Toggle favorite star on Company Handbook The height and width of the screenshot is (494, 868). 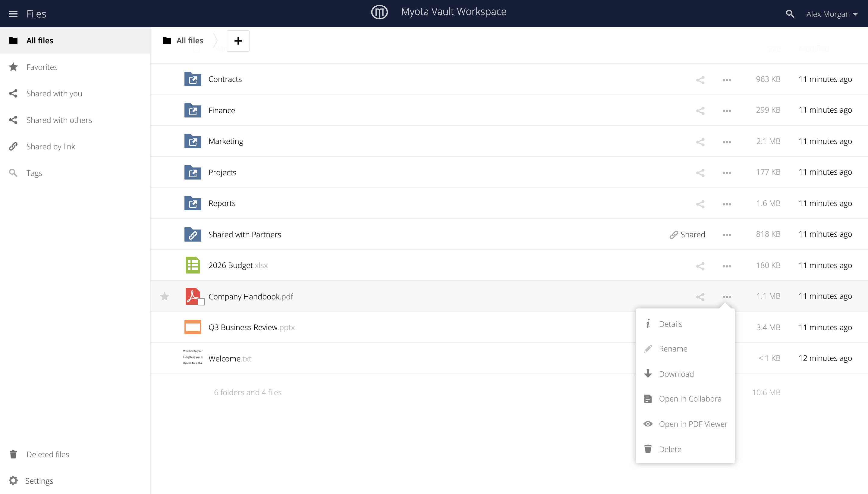coord(164,296)
